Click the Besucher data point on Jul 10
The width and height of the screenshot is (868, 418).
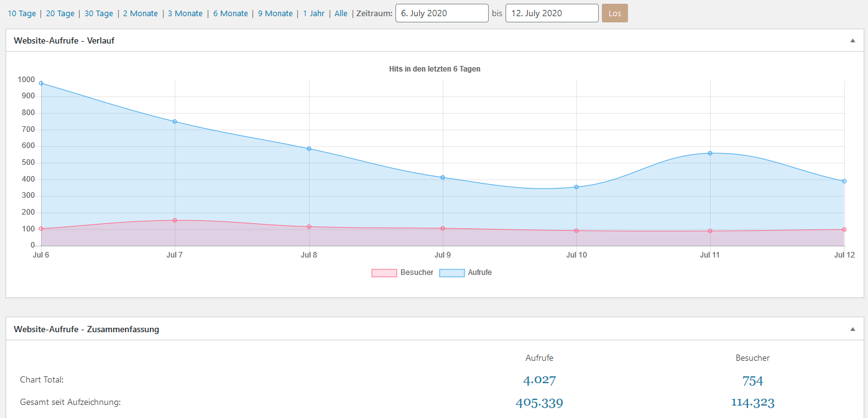pyautogui.click(x=576, y=231)
